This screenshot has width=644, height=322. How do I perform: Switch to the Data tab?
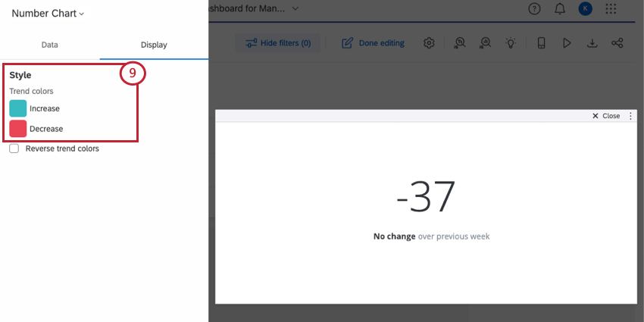coord(50,45)
